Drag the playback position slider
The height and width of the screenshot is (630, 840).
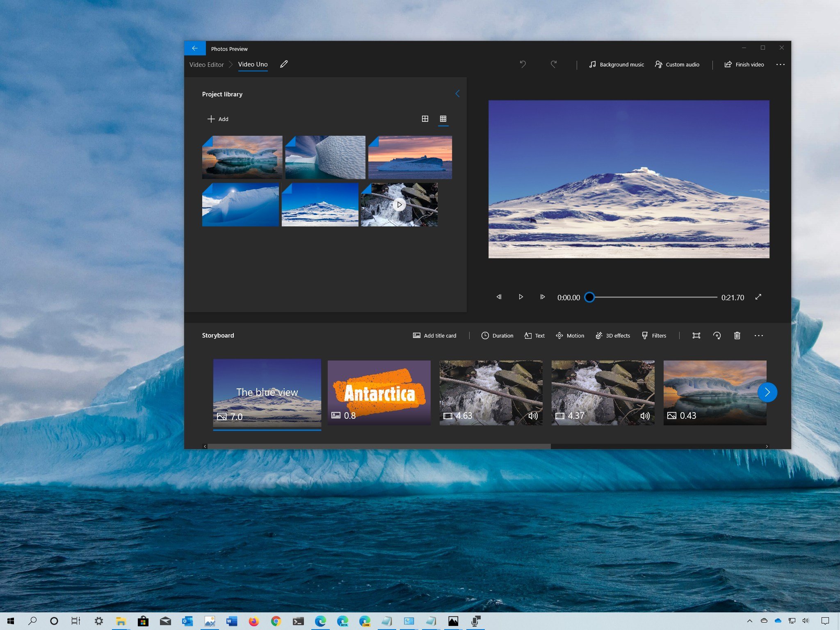coord(590,297)
